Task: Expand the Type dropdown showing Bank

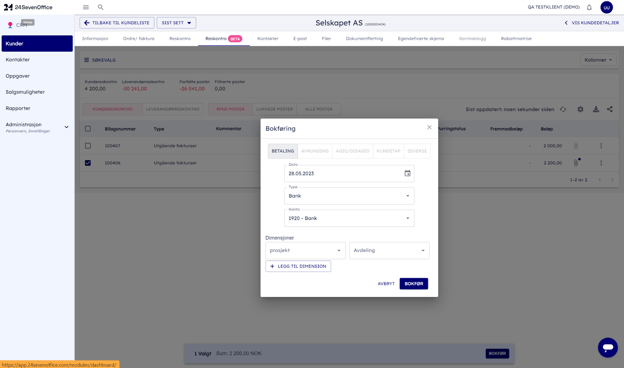Action: click(349, 196)
